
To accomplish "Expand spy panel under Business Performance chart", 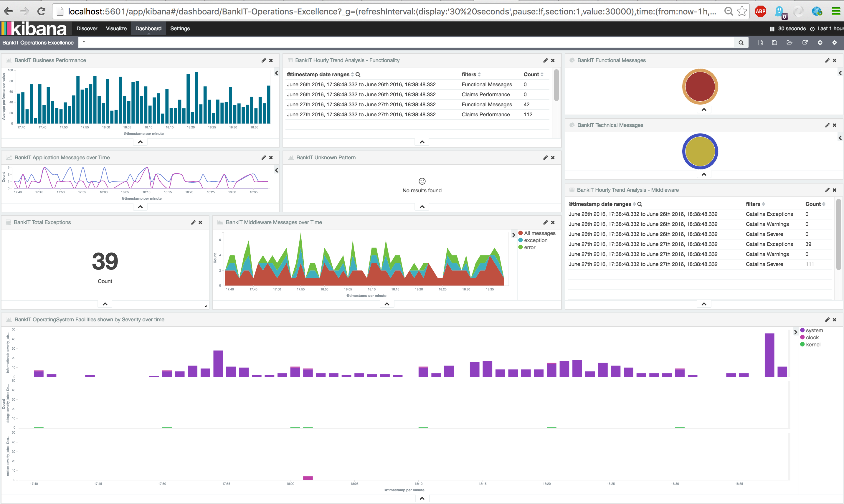I will pos(140,142).
